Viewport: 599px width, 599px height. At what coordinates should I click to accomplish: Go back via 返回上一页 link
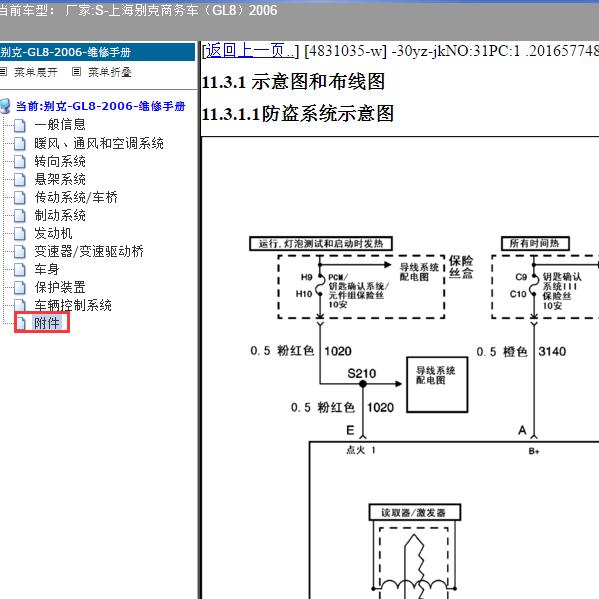pos(250,51)
